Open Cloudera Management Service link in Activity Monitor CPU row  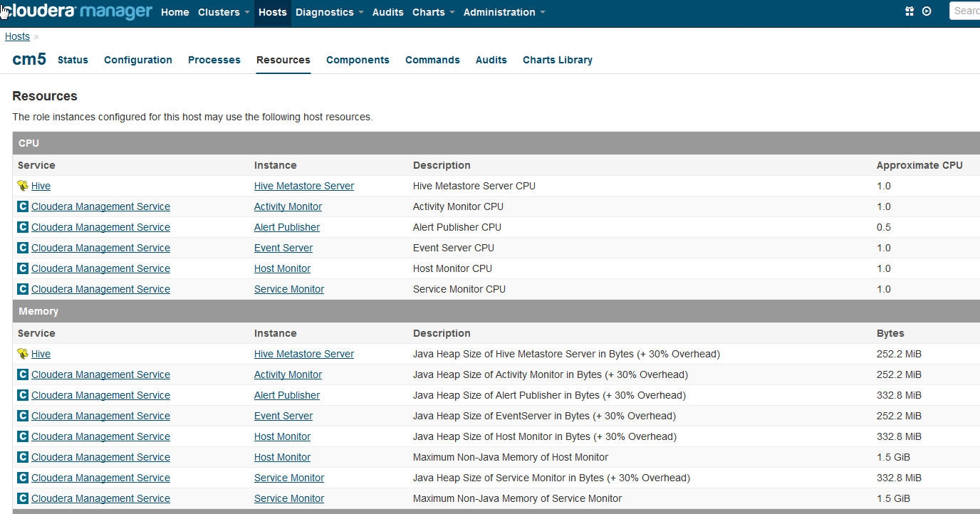pos(100,206)
